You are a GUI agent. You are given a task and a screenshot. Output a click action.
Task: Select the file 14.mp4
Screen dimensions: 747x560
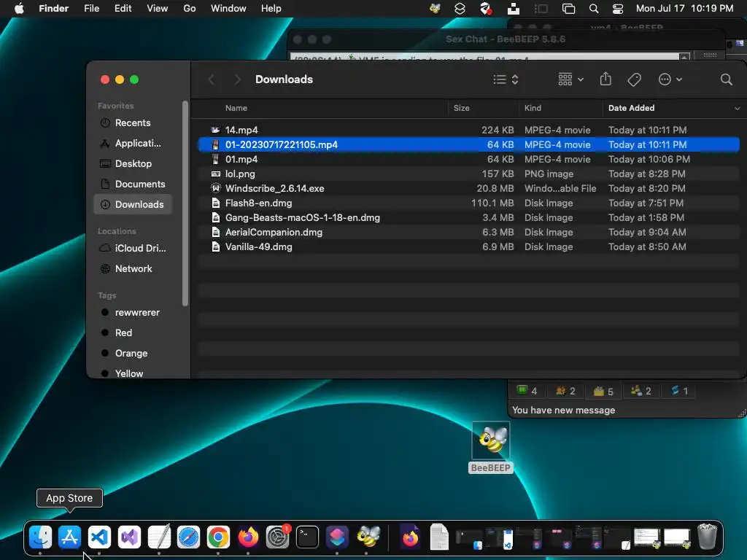pos(469,130)
